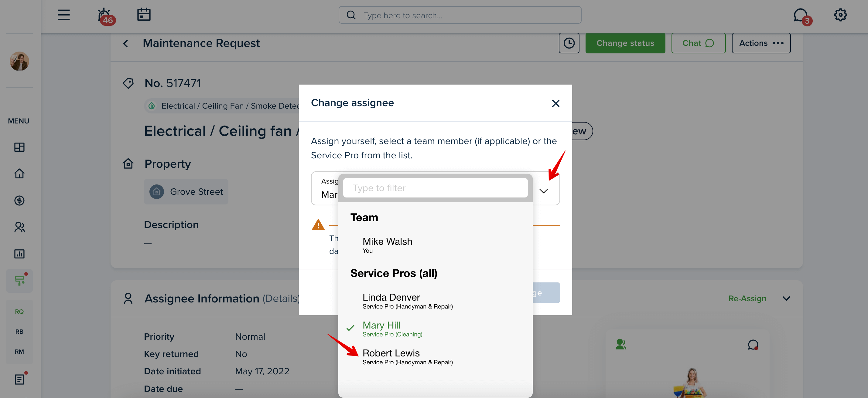This screenshot has height=398, width=868.
Task: Click the house icon beside Property heading
Action: tap(128, 164)
